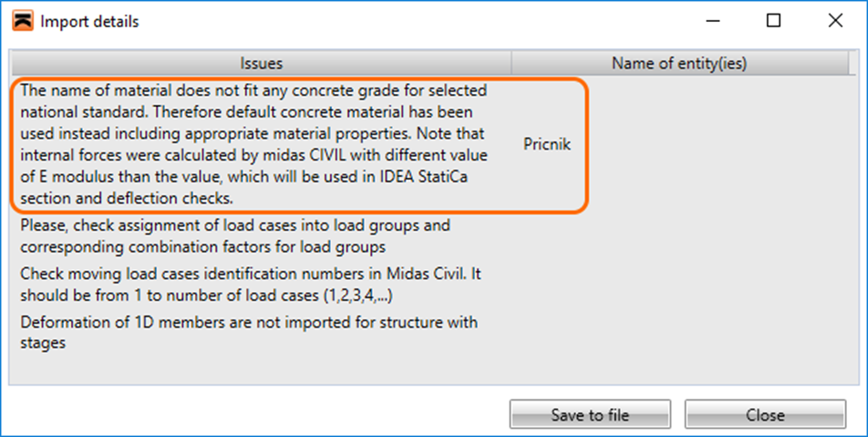This screenshot has height=437, width=868.
Task: Select the deformation of 1D members issue
Action: tap(246, 332)
